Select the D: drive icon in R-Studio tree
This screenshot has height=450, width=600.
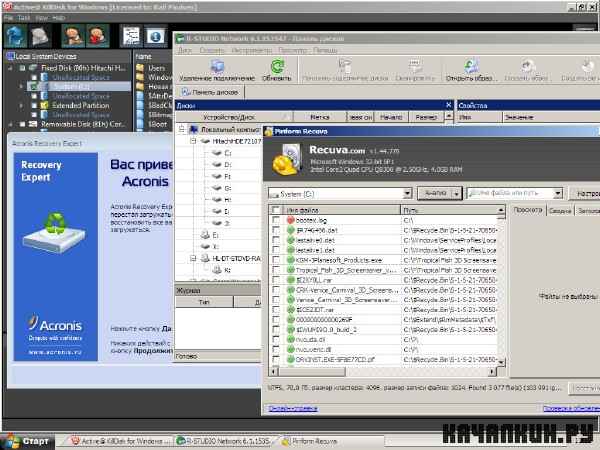[x=217, y=165]
